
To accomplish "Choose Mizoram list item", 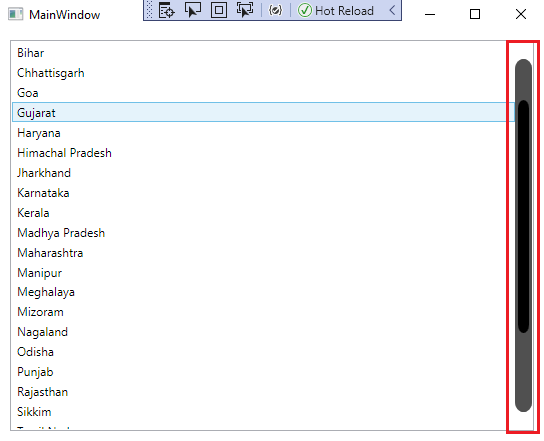I will (263, 312).
